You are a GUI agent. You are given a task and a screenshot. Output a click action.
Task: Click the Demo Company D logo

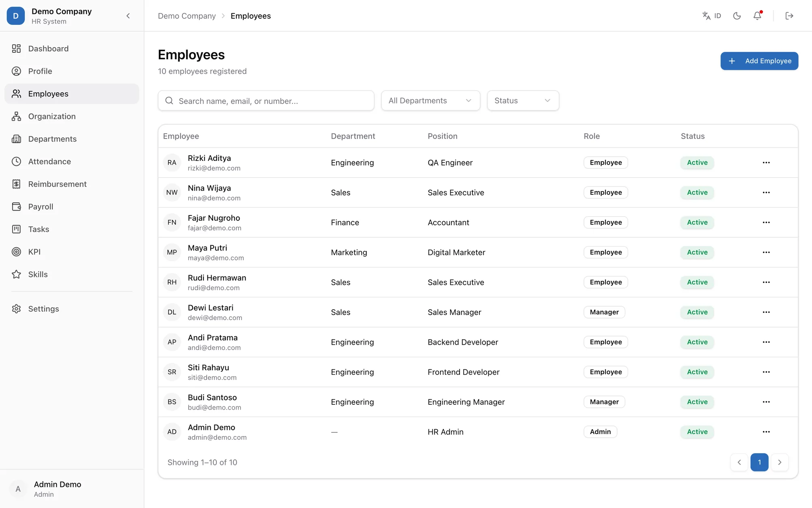coord(16,16)
